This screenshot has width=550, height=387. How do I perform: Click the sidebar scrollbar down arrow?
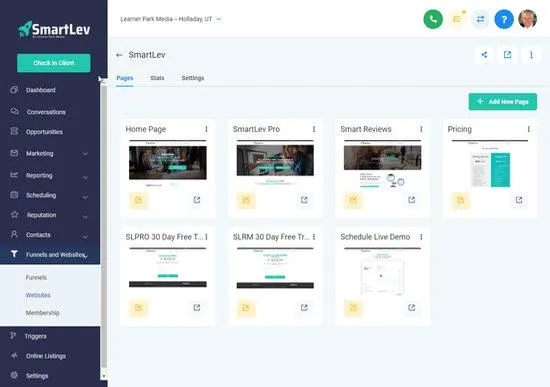tap(104, 376)
